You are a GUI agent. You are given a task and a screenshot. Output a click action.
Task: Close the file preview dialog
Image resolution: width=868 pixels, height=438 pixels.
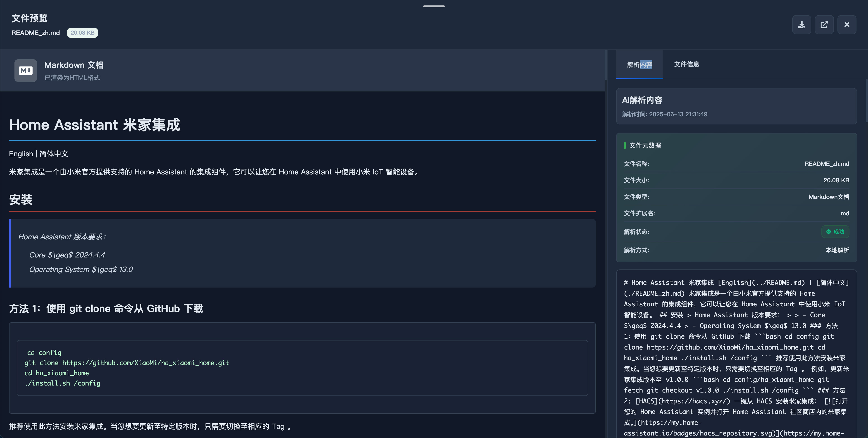pyautogui.click(x=847, y=25)
